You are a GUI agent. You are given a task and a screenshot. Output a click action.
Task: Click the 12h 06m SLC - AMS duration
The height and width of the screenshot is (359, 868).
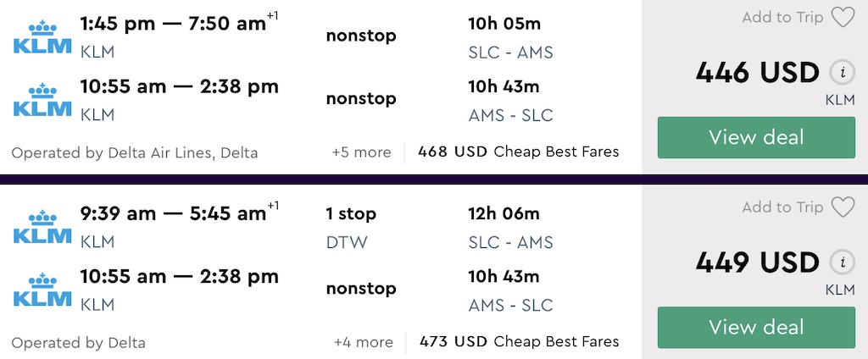coord(504,214)
